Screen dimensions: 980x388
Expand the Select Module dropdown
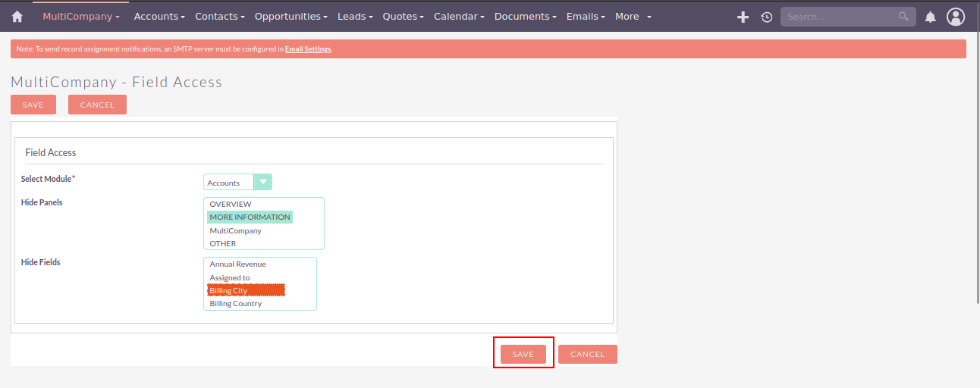[262, 182]
